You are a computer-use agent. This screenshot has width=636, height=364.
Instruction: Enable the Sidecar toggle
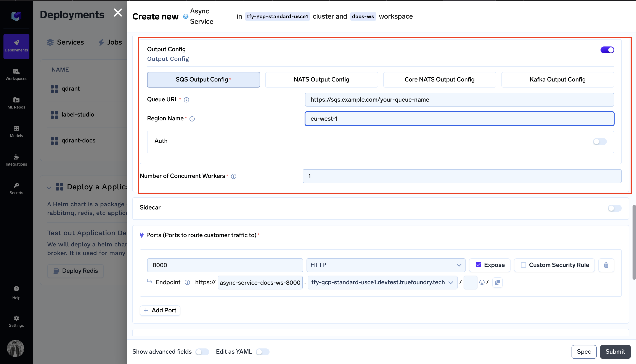[615, 208]
